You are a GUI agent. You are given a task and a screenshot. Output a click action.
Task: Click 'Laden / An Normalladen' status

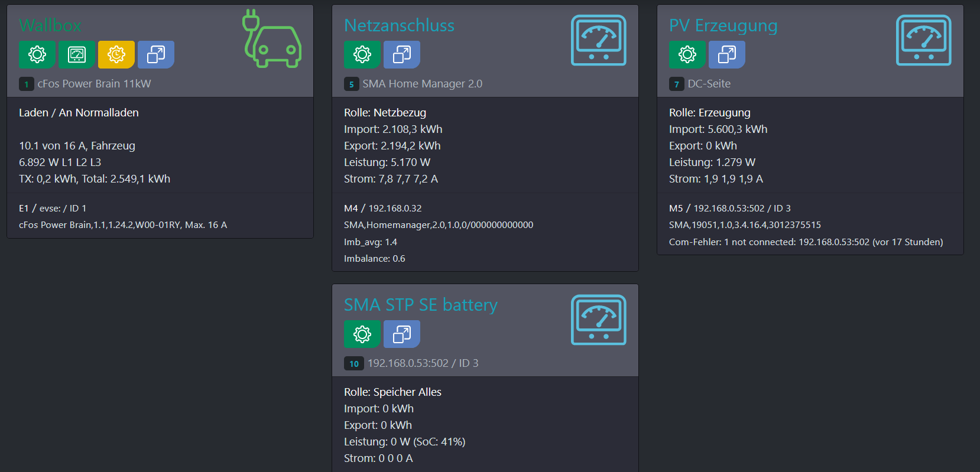coord(79,113)
